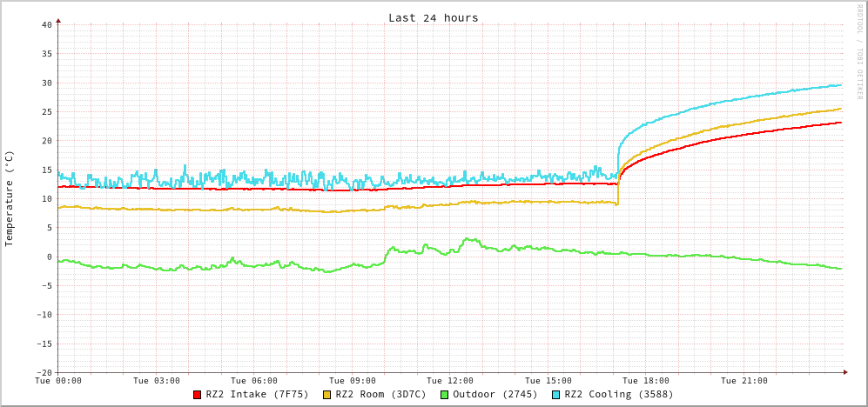The height and width of the screenshot is (407, 868).
Task: Click the Temperature (°C) axis label
Action: click(10, 198)
